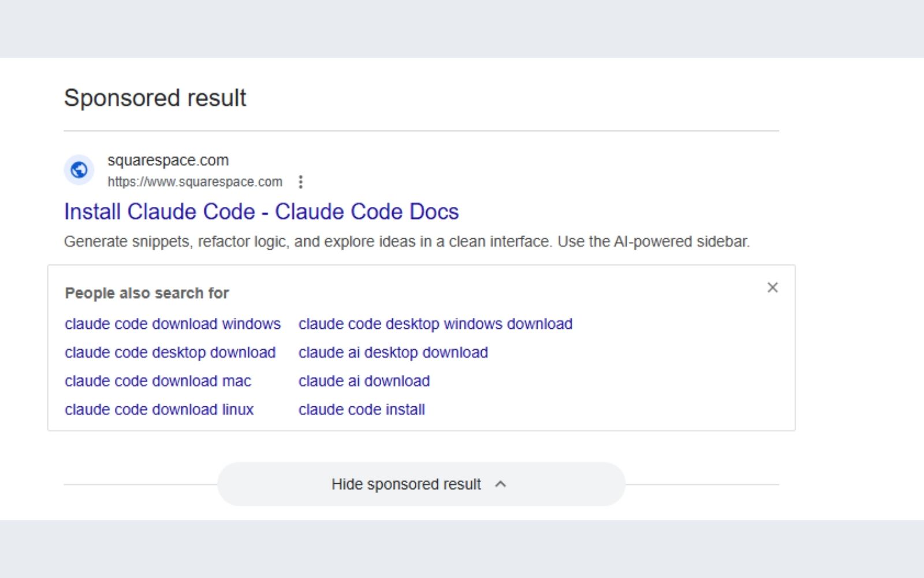Select the claude code download linux suggestion
The image size is (924, 578).
point(159,410)
